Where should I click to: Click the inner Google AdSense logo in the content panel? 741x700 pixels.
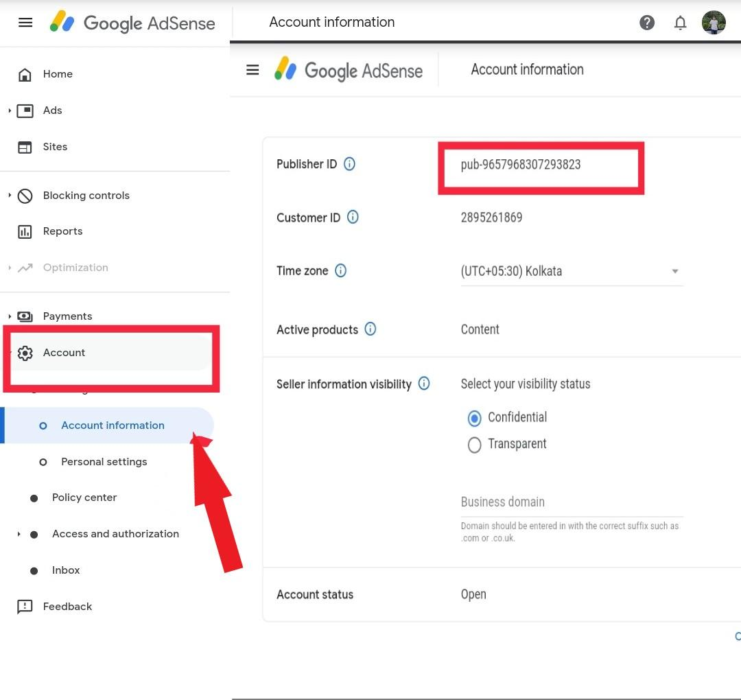pos(349,70)
